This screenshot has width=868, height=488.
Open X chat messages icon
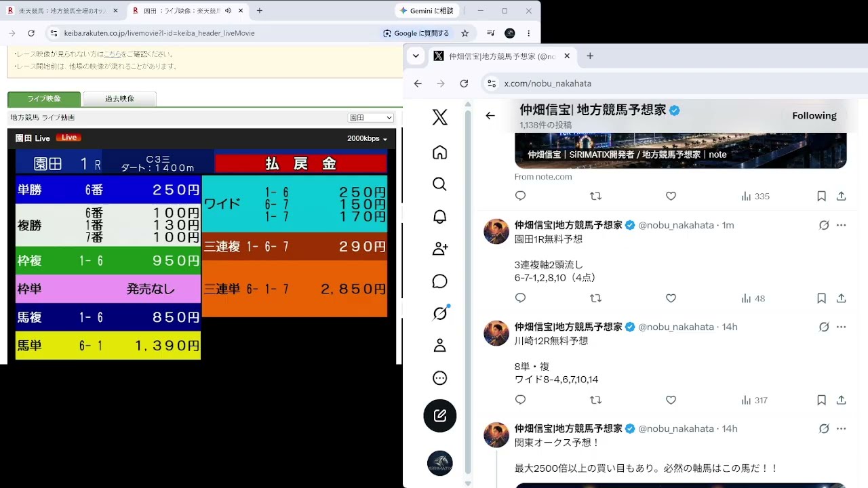[x=439, y=281]
